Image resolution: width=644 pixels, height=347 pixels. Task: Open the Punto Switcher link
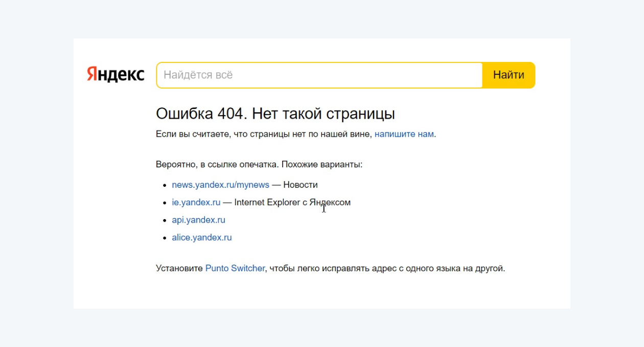(235, 268)
